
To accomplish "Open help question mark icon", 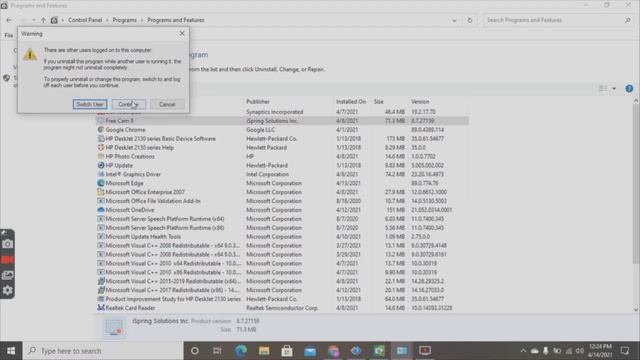I will tap(629, 89).
